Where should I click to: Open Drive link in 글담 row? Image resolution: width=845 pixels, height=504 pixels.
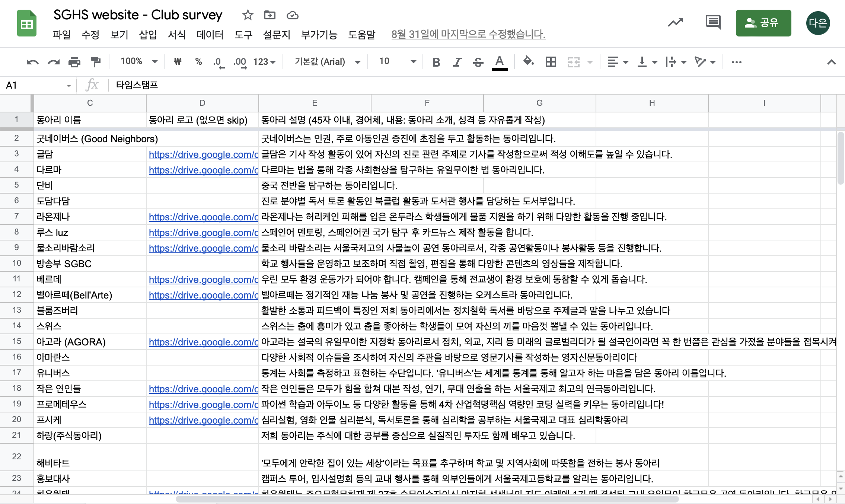click(203, 154)
